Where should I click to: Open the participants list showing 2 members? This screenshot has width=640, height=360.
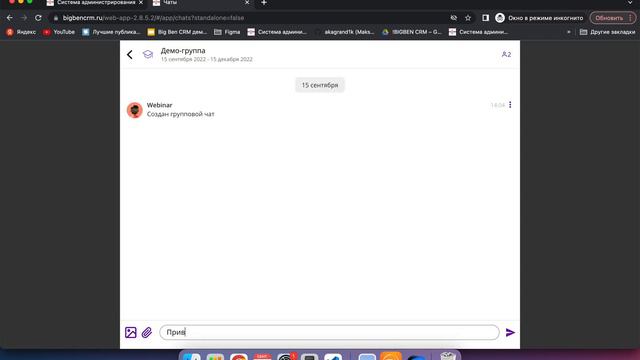(506, 54)
